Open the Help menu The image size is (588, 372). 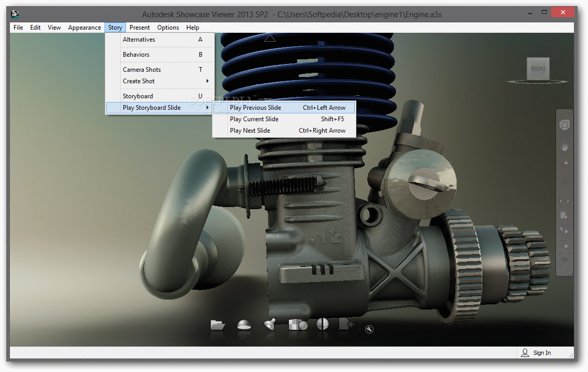point(193,28)
